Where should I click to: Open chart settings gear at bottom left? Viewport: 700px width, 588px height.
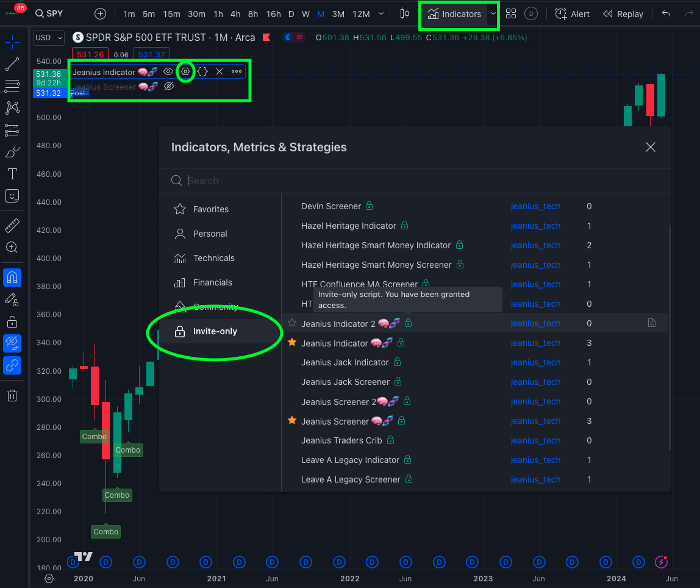49,579
